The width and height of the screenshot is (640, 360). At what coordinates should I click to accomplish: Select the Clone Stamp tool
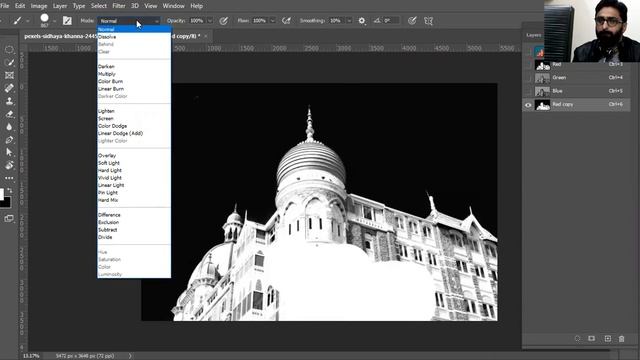pyautogui.click(x=9, y=101)
